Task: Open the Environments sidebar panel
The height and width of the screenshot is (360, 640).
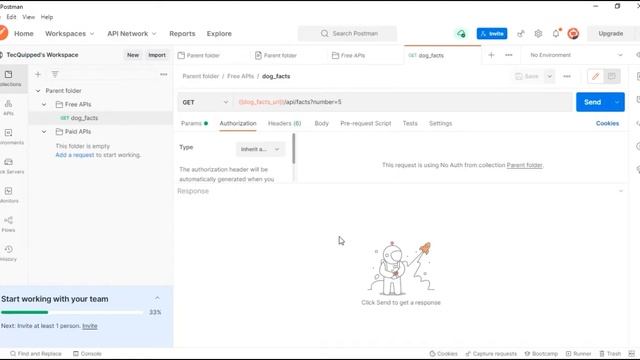Action: point(10,137)
